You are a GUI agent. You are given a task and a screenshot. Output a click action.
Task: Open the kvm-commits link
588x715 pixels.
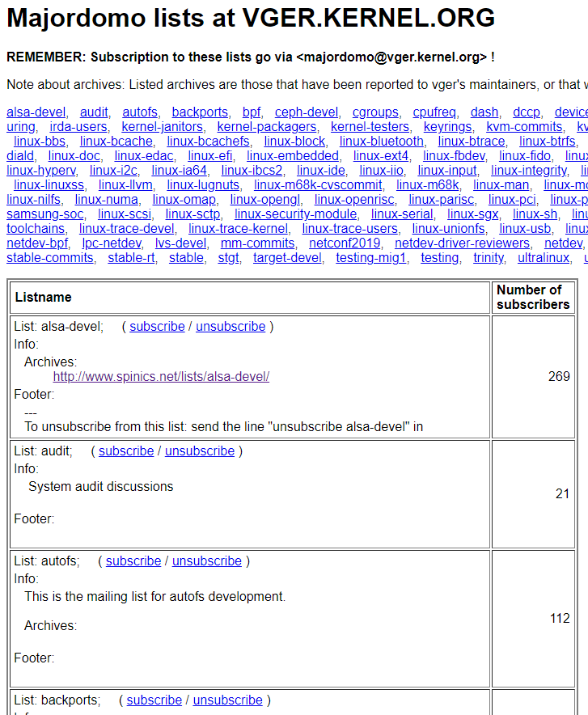pyautogui.click(x=524, y=127)
